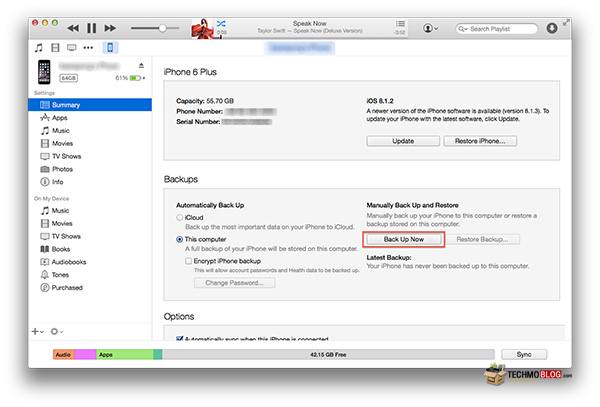This screenshot has width=600, height=407.
Task: Toggle Automatically sync when iPhone connected
Action: 179,339
